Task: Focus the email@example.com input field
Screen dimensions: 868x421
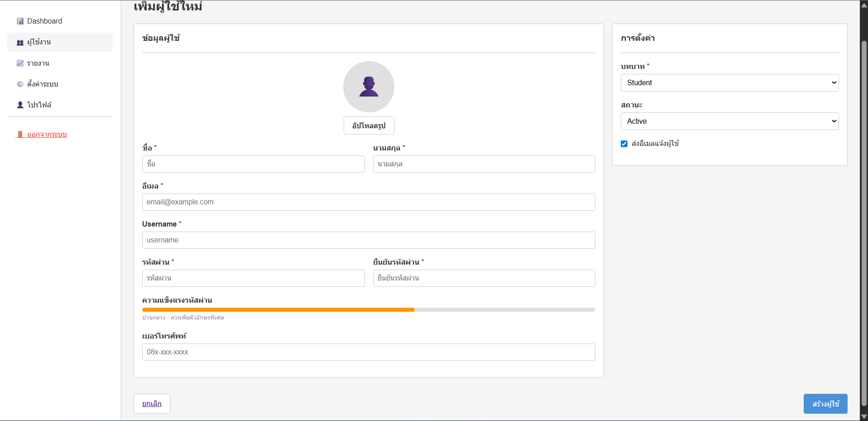Action: [369, 202]
